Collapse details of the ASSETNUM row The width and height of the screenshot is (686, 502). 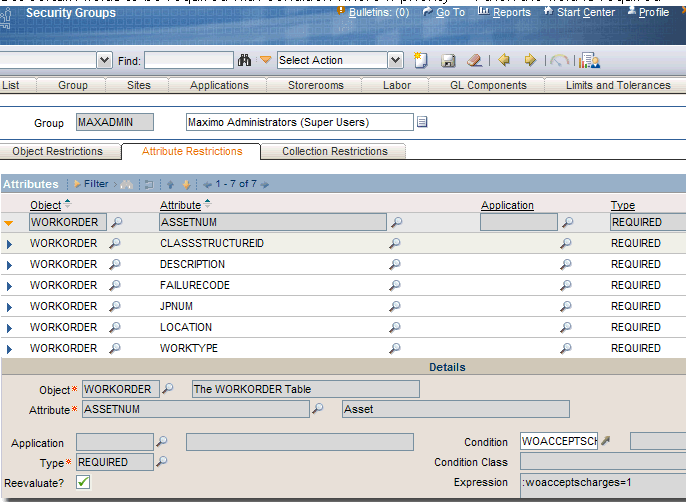[x=9, y=223]
